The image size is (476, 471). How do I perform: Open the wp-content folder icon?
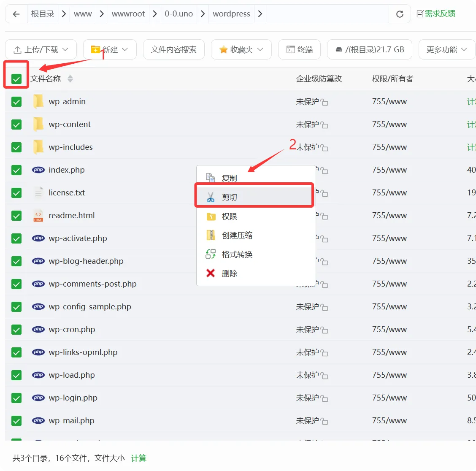point(38,124)
